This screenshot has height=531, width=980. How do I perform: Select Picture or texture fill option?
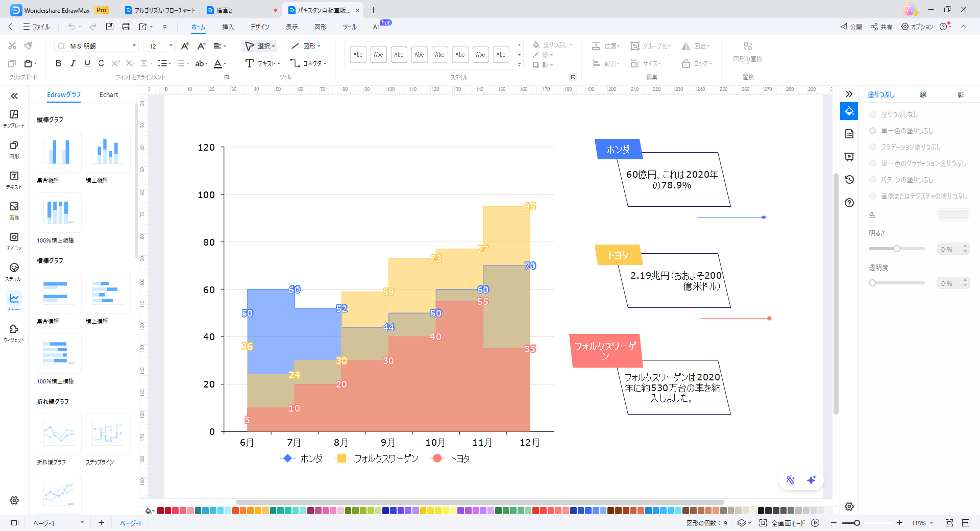(x=873, y=196)
